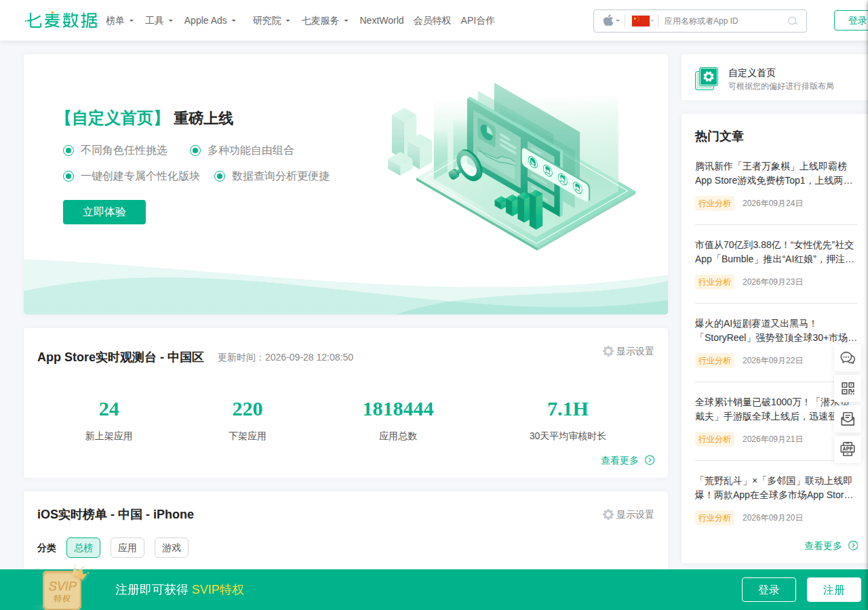Open the 荒野乱斗 × 多邻国 article
Image resolution: width=868 pixels, height=610 pixels.
tap(775, 488)
